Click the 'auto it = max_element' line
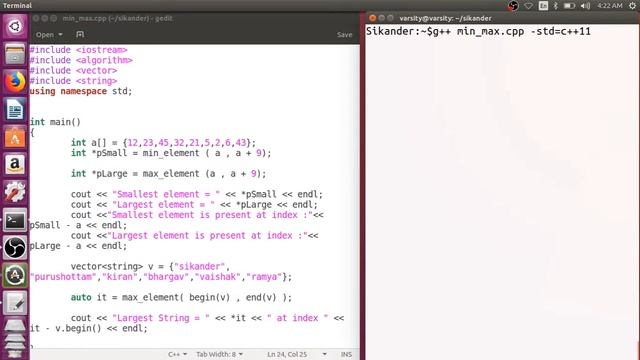This screenshot has width=640, height=360. (182, 298)
